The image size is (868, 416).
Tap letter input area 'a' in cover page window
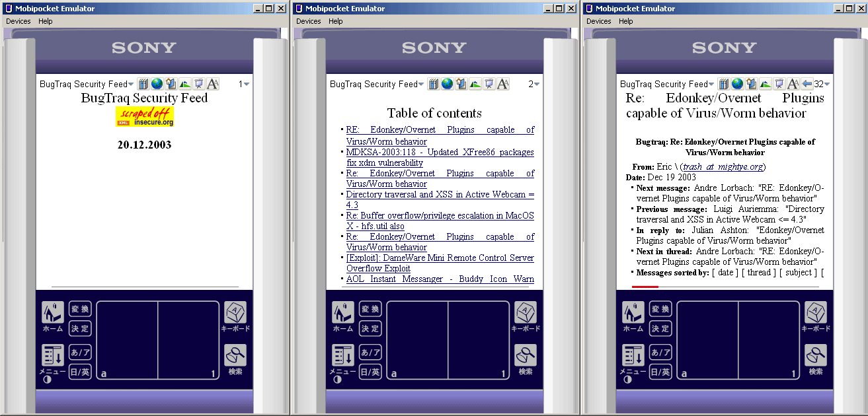click(127, 341)
